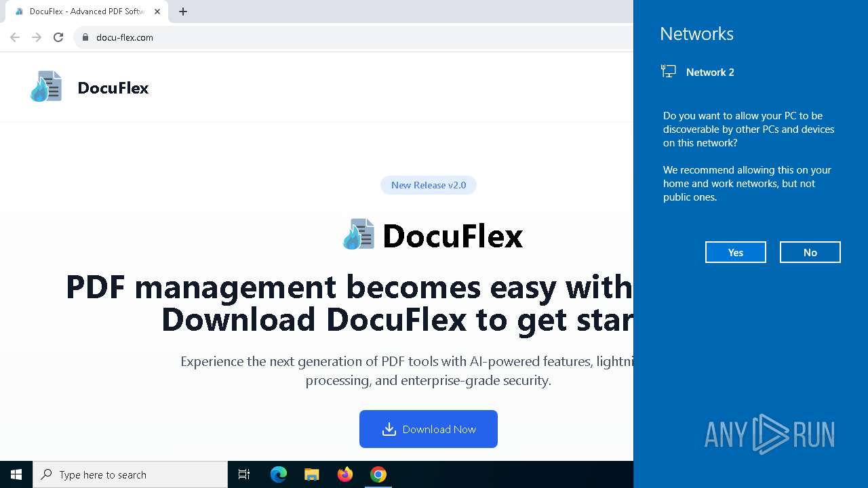The height and width of the screenshot is (488, 868).
Task: Click the taskbar search magnifier icon
Action: point(47,474)
